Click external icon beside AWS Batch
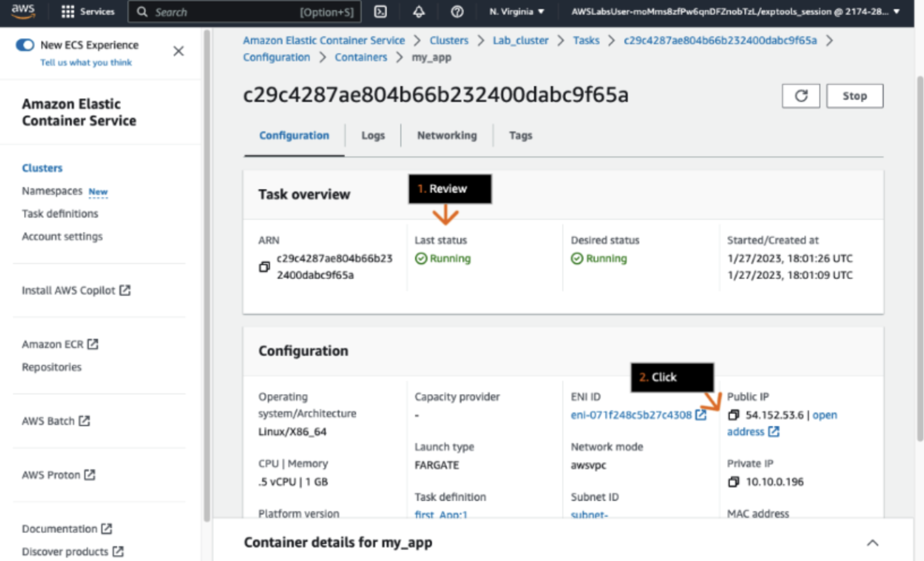Viewport: 924px width, 561px height. [x=84, y=420]
